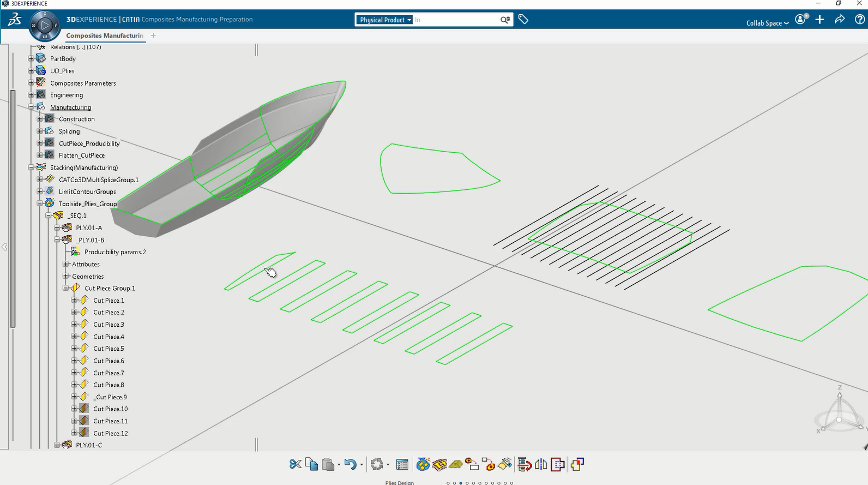
Task: Click the Copy icon in bottom toolbar
Action: point(311,464)
